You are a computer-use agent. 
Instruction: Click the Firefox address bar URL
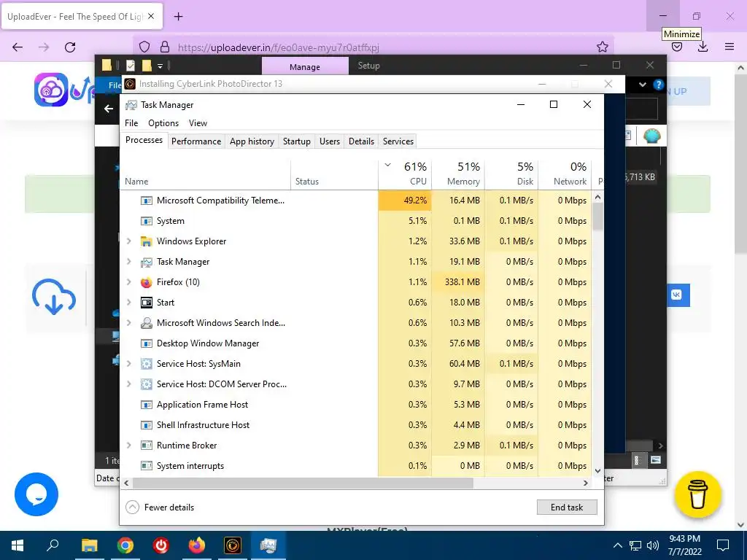(x=279, y=47)
